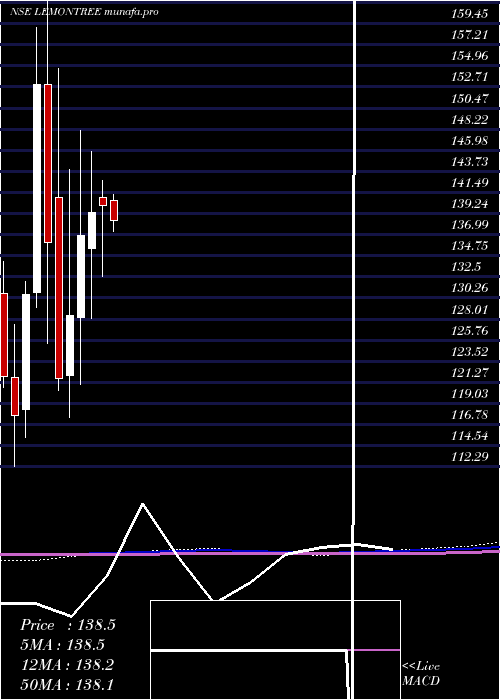This screenshot has height=700, width=500.
Task: Click the last small red candlestick
Action: (x=114, y=210)
